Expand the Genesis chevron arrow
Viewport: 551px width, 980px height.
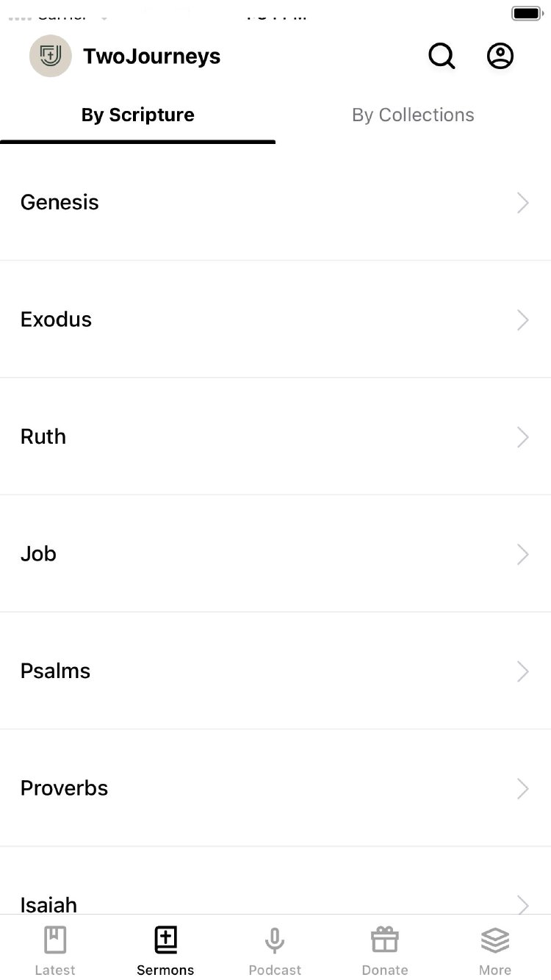coord(522,203)
